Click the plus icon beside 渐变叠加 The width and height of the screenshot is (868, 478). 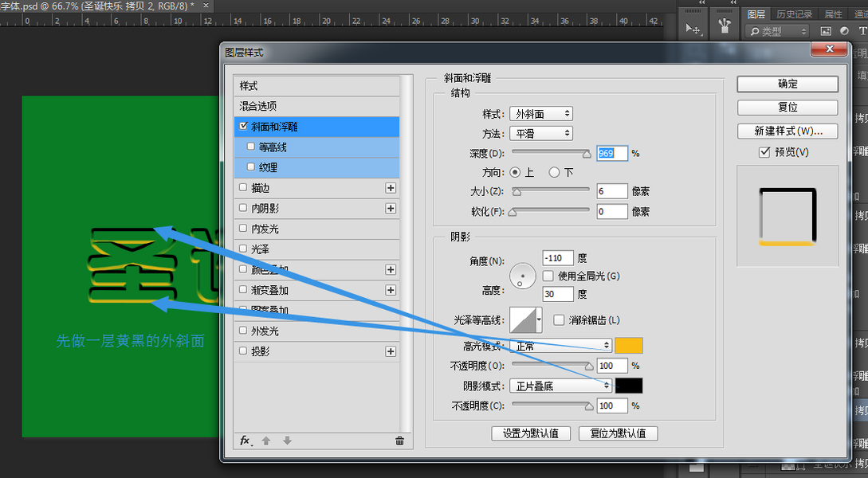click(391, 291)
